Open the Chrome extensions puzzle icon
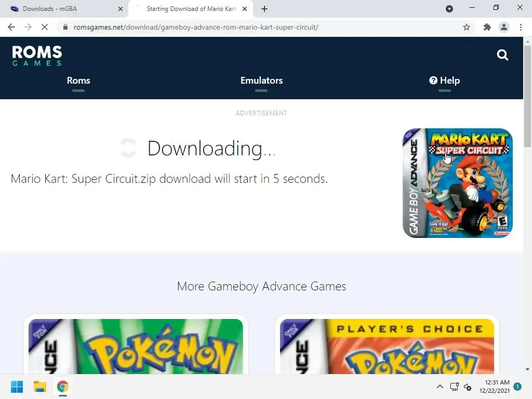 (x=487, y=27)
